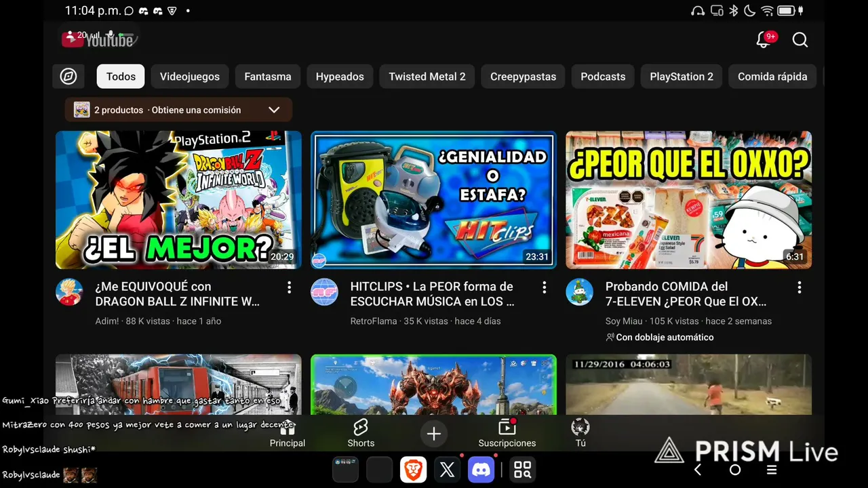Viewport: 868px width, 488px height.
Task: Click the 'Con doblaje automático' label
Action: [660, 338]
